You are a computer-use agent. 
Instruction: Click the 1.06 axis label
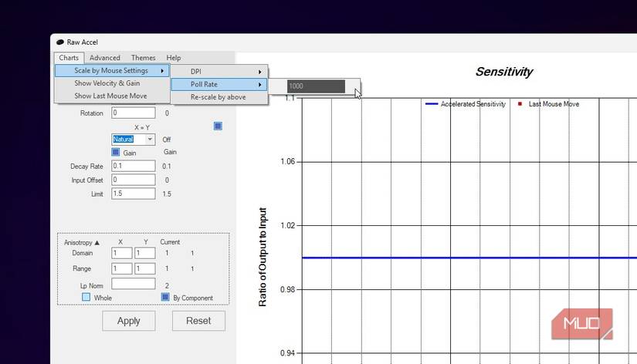(x=288, y=161)
